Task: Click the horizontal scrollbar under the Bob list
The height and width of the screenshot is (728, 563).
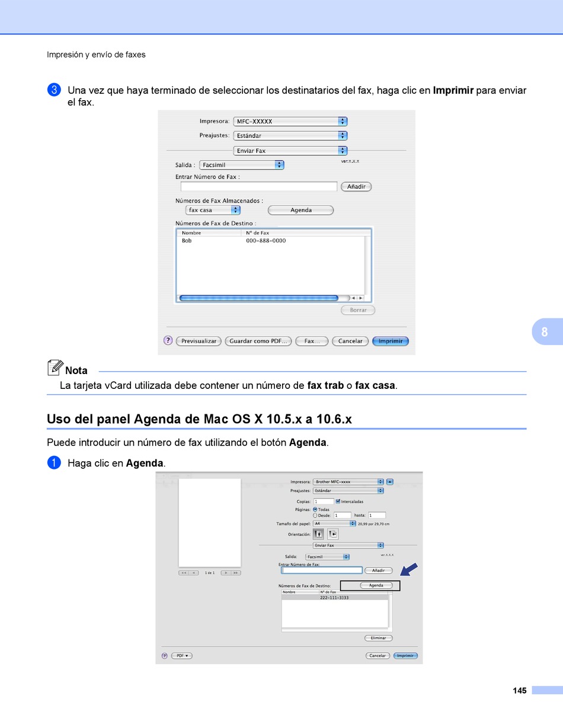Action: pyautogui.click(x=258, y=298)
